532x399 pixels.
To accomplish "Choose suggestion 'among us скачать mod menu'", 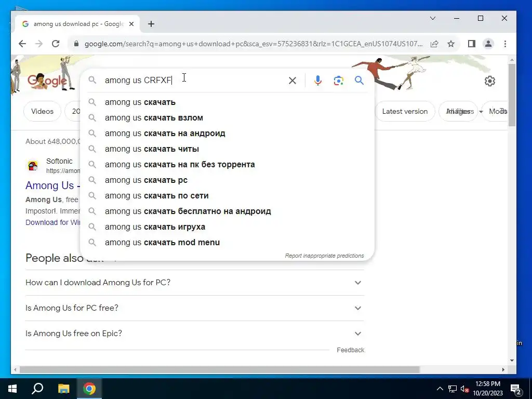I will click(228, 243).
